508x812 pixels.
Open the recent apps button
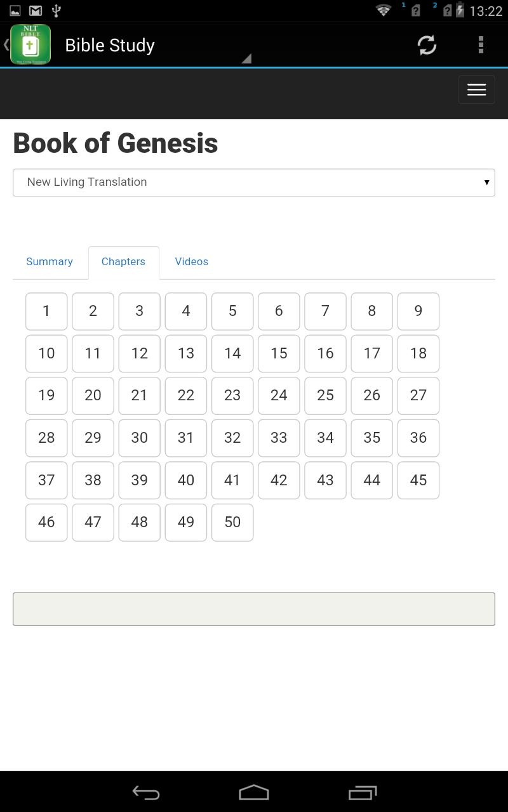pyautogui.click(x=363, y=792)
